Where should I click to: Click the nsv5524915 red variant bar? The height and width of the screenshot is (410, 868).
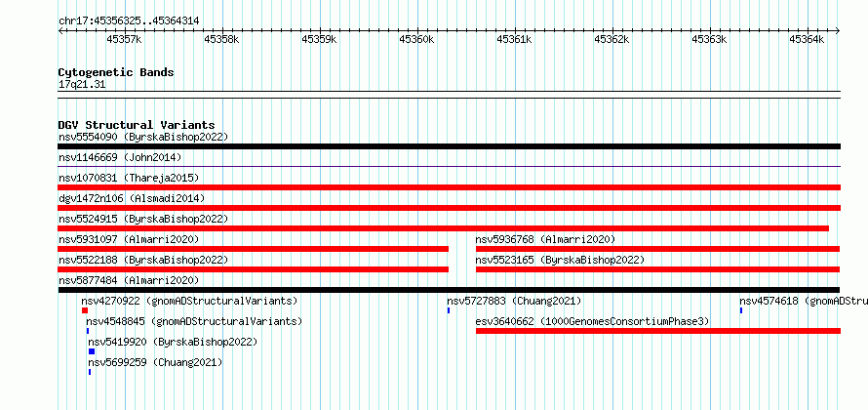[444, 228]
